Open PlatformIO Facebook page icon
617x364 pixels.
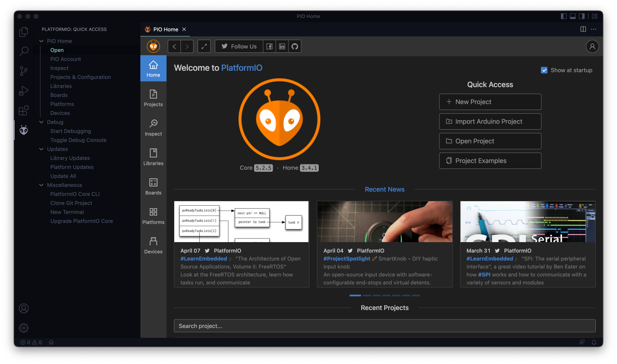click(270, 46)
